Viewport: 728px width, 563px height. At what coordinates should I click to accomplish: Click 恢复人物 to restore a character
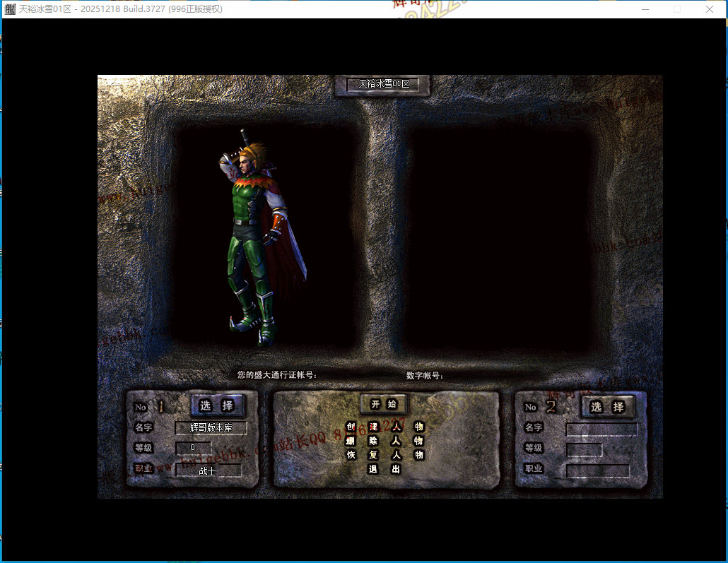coord(384,455)
